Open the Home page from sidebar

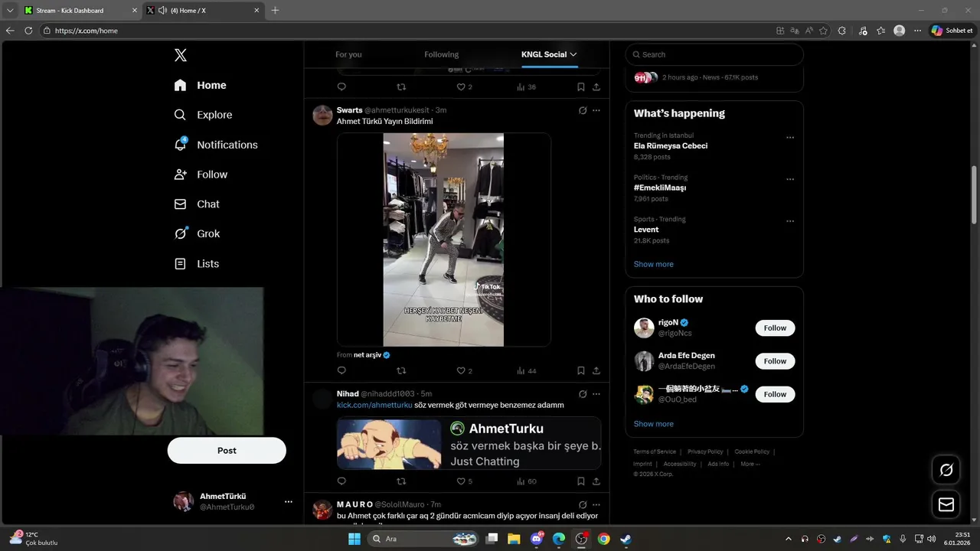(x=200, y=85)
